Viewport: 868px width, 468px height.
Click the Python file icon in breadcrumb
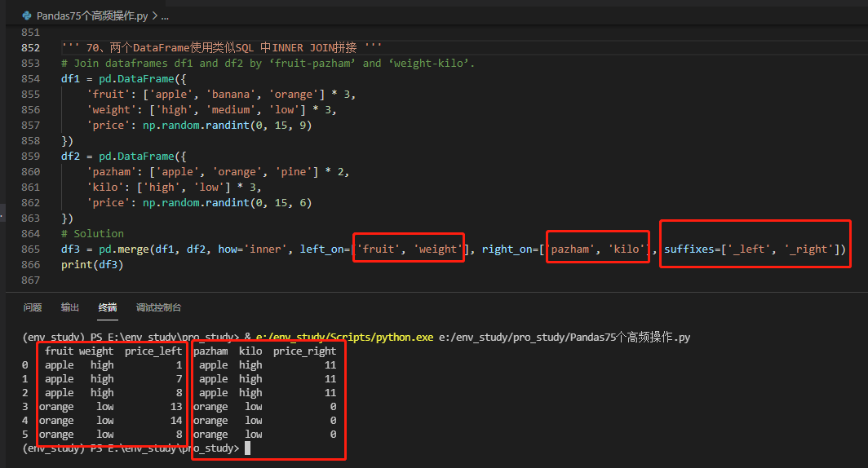coord(26,15)
